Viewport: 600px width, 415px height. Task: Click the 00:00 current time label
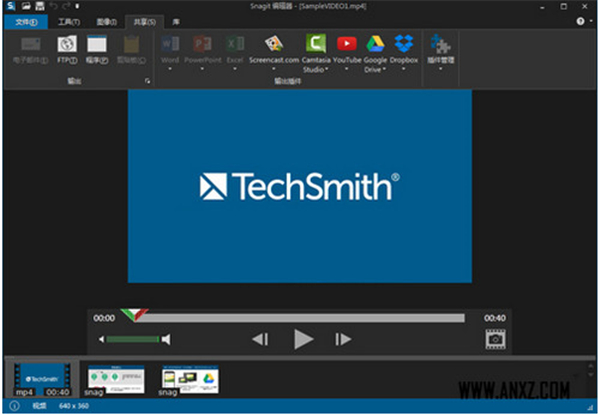pos(104,318)
